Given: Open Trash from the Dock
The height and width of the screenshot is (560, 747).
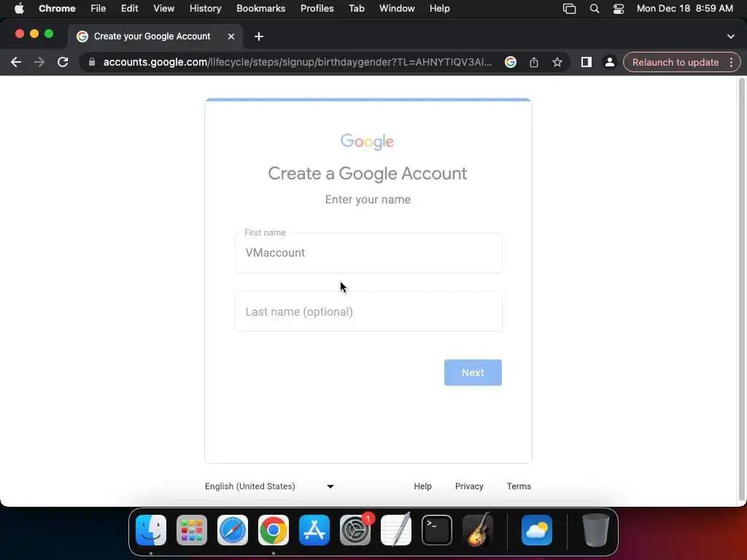Looking at the screenshot, I should coord(595,530).
